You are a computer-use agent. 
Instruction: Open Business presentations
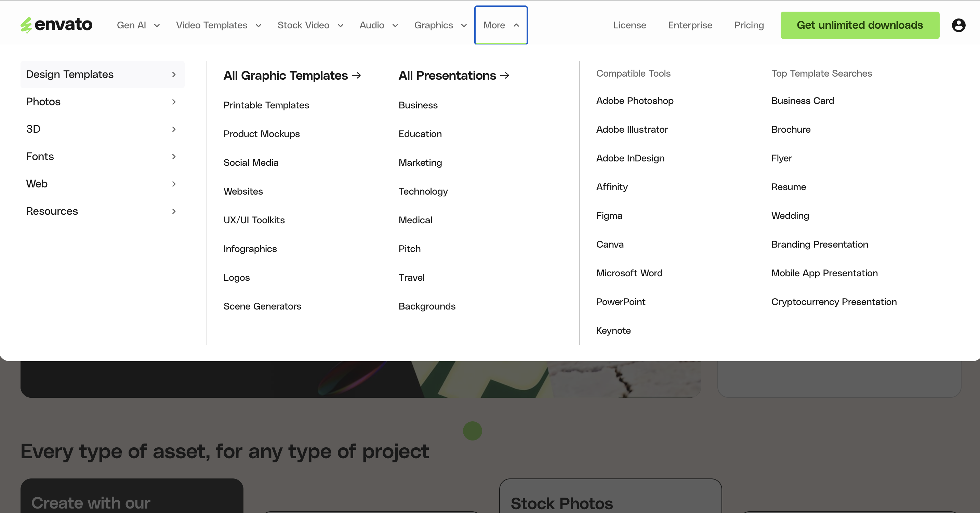point(418,105)
